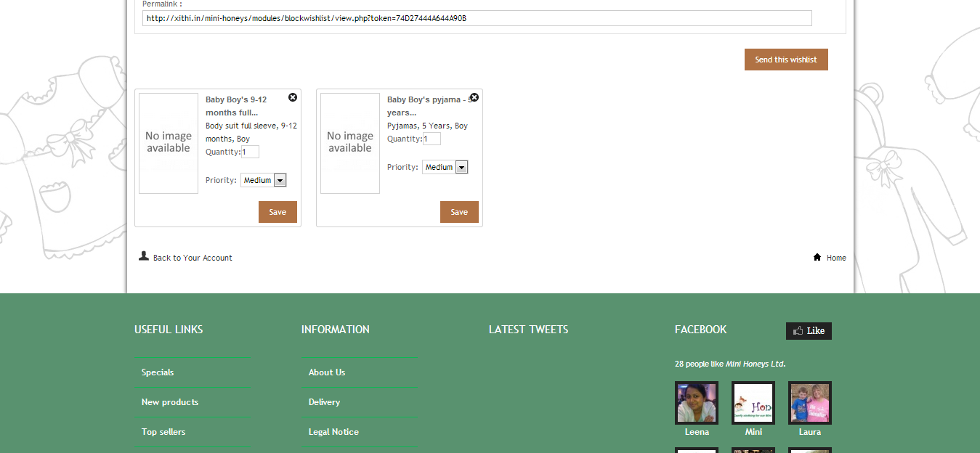The image size is (980, 453).
Task: Click the Send this wishlist button
Action: point(786,60)
